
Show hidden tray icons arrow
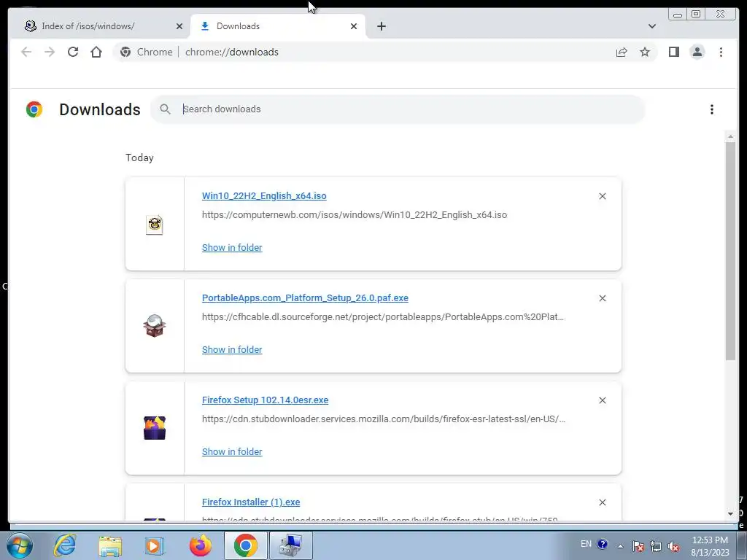[x=620, y=546]
